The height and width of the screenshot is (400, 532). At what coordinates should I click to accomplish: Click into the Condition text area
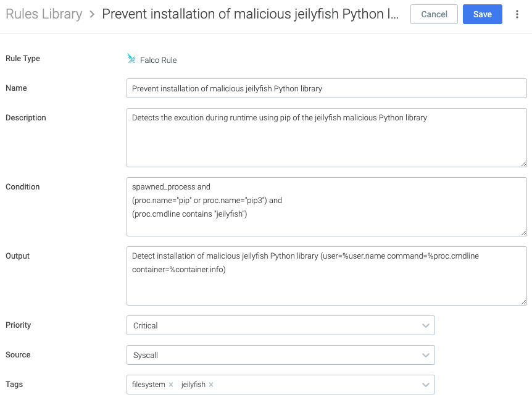[326, 207]
